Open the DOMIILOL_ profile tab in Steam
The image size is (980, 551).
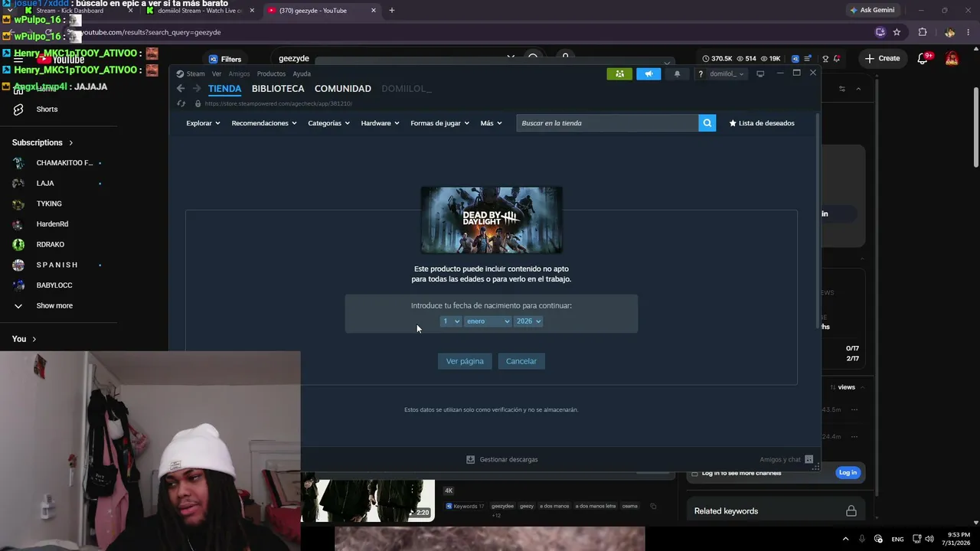coord(407,89)
